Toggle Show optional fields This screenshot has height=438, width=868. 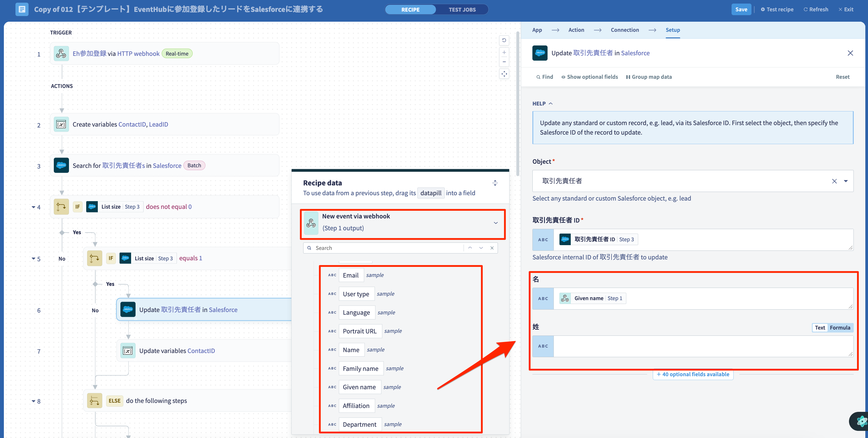pos(589,77)
